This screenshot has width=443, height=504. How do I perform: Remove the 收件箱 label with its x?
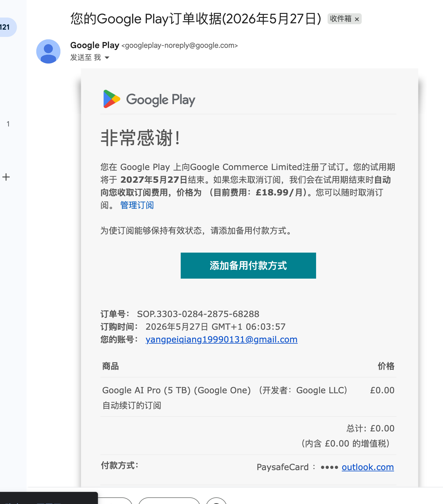tap(357, 19)
